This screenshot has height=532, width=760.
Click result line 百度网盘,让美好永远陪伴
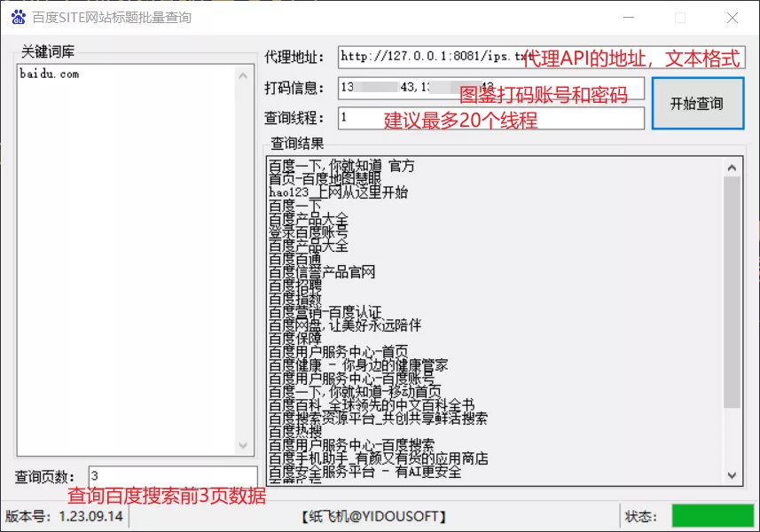[345, 325]
